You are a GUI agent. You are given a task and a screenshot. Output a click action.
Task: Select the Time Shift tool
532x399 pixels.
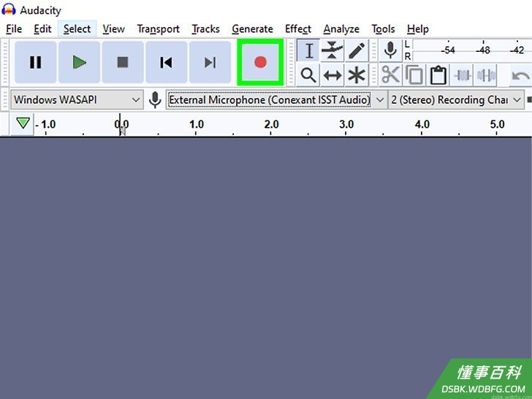332,75
